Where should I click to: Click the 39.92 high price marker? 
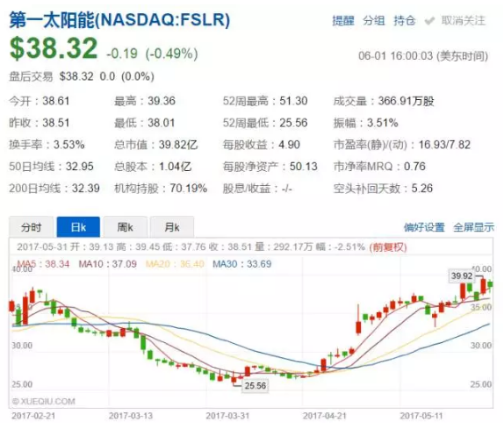(x=462, y=275)
